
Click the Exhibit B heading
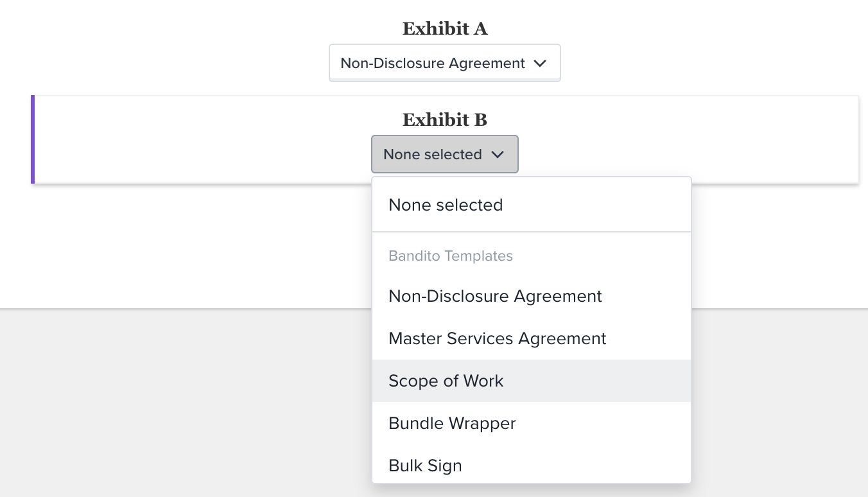(x=445, y=119)
